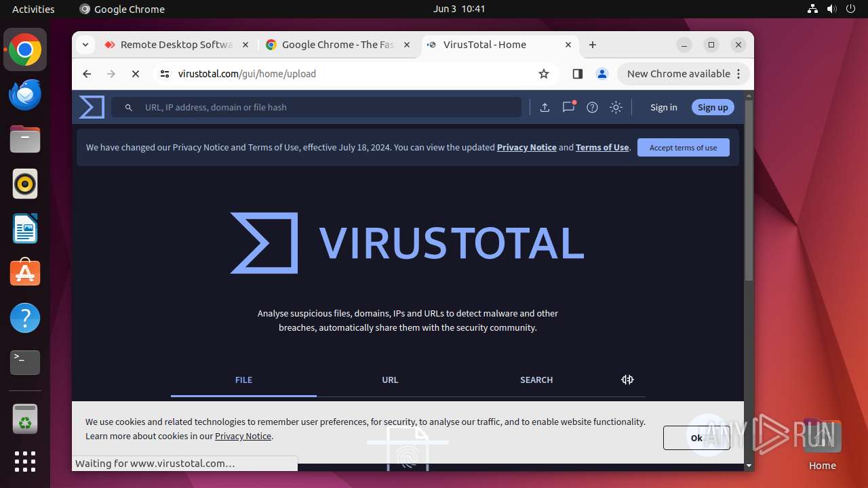Click the Sign up button

713,107
